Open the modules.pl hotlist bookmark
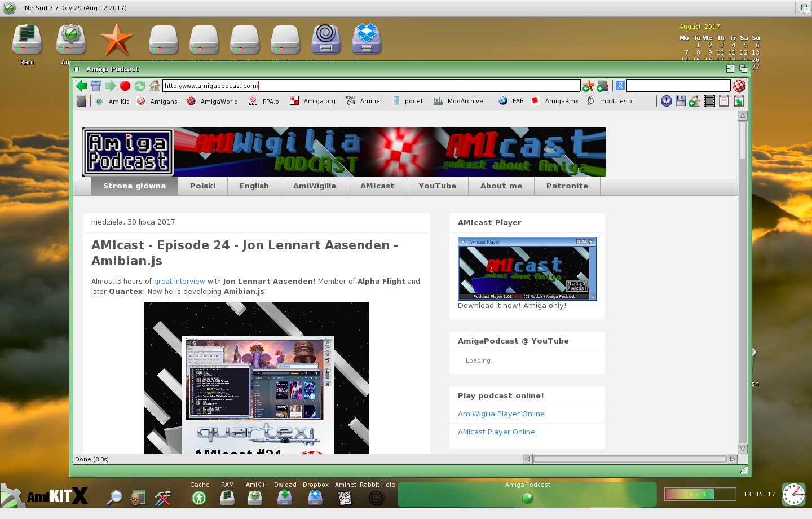This screenshot has width=812, height=519. [x=610, y=102]
